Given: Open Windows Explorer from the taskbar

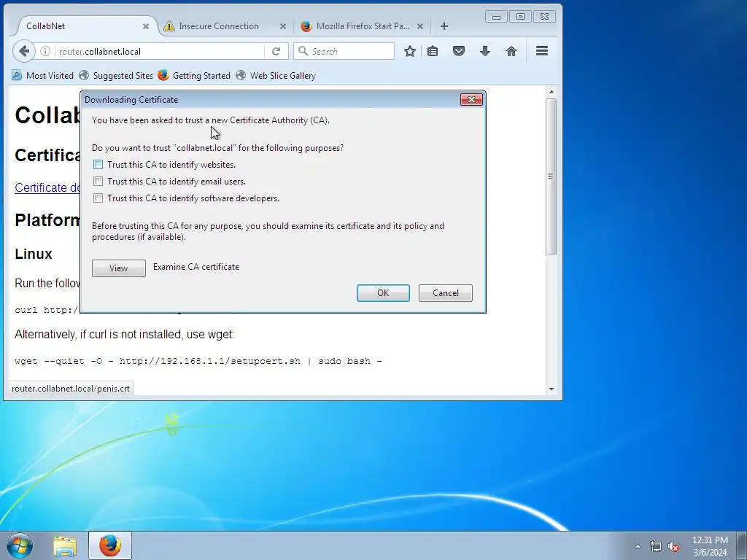Looking at the screenshot, I should click(x=65, y=545).
